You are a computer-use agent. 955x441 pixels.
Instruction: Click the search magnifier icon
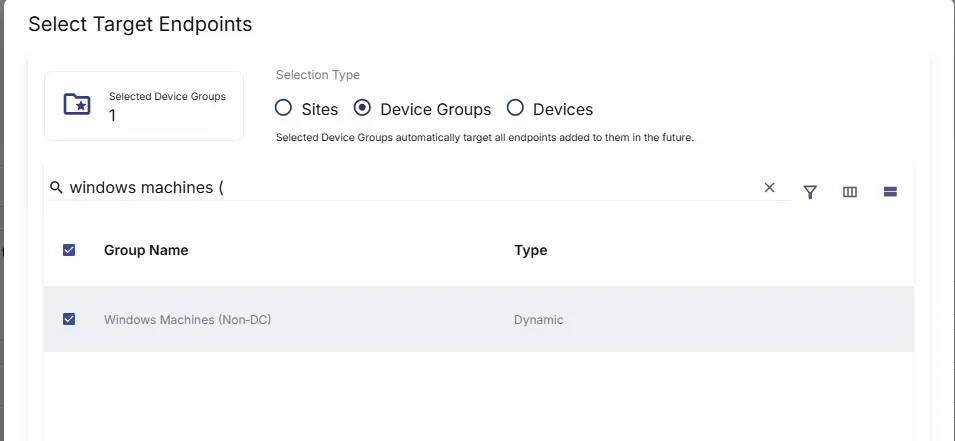(57, 187)
